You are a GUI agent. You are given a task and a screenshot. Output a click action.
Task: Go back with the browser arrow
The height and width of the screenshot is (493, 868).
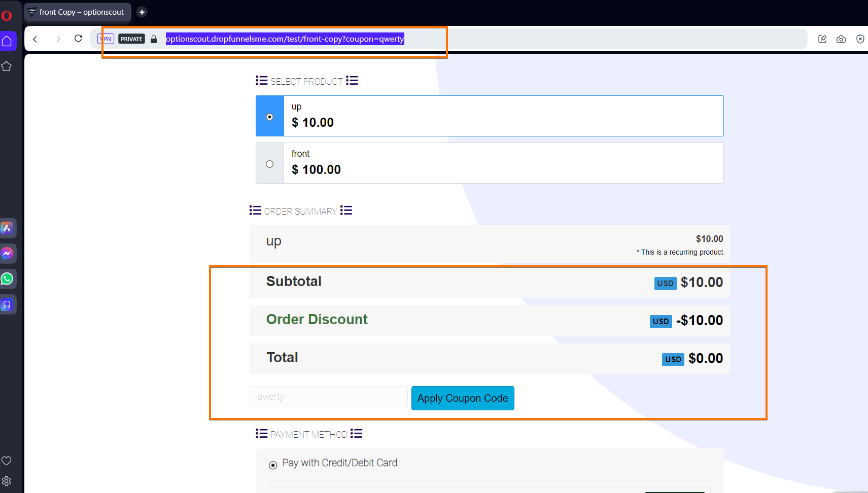click(35, 39)
